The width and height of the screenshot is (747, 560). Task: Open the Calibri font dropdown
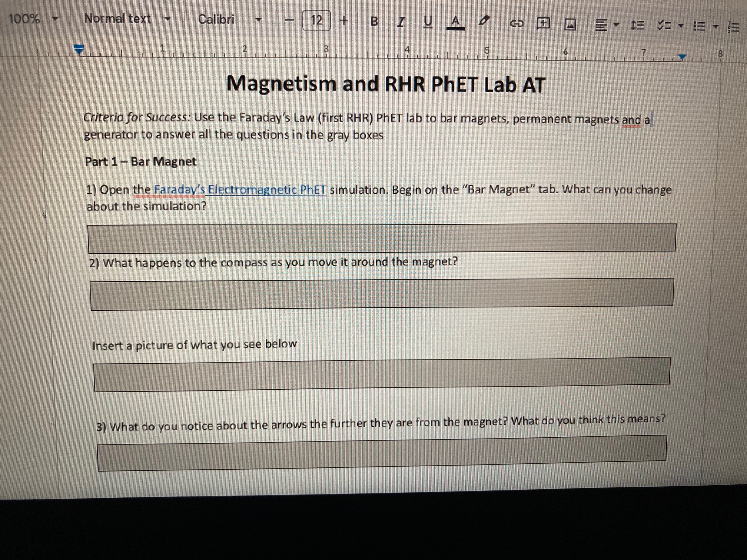tap(217, 20)
